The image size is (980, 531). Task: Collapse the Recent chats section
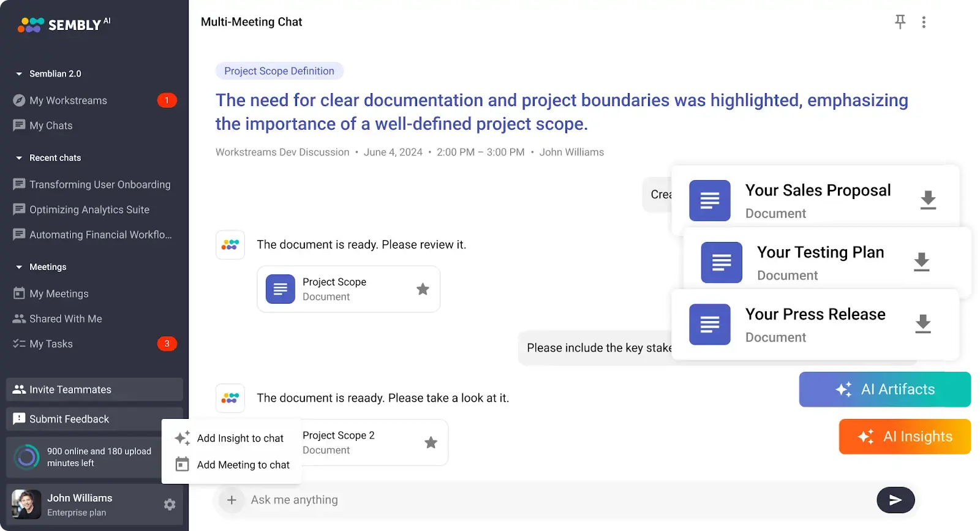click(x=19, y=158)
